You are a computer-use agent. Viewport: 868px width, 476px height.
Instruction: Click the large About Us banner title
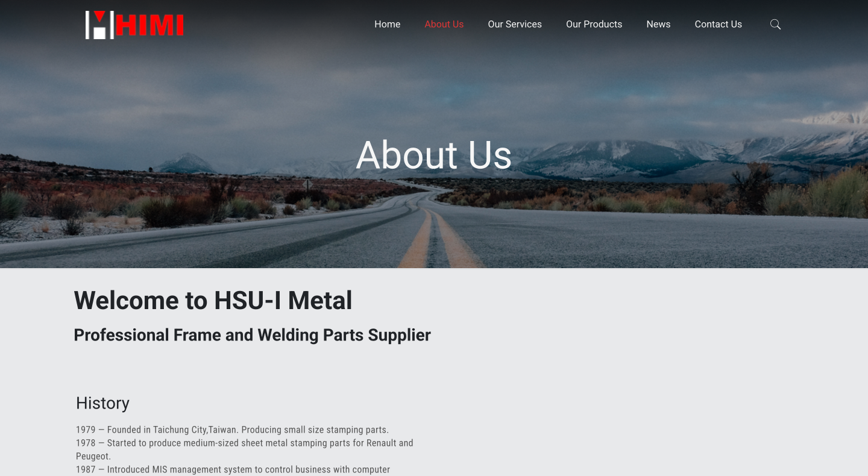pyautogui.click(x=434, y=155)
